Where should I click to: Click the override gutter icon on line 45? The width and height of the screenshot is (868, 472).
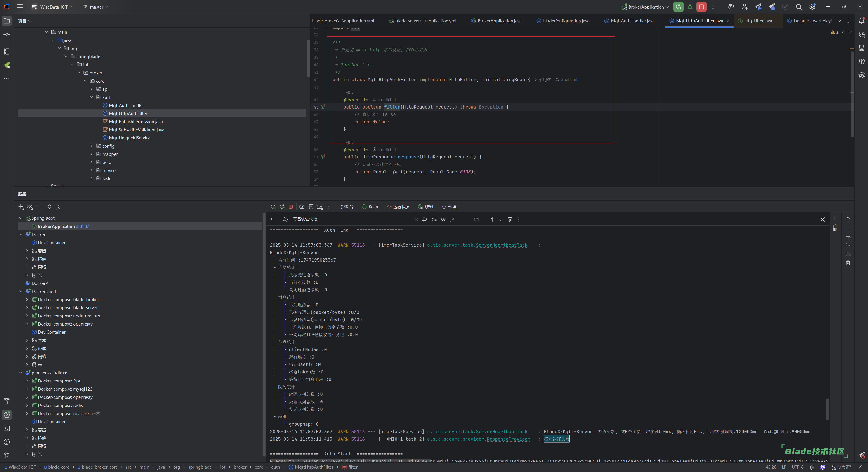click(323, 107)
